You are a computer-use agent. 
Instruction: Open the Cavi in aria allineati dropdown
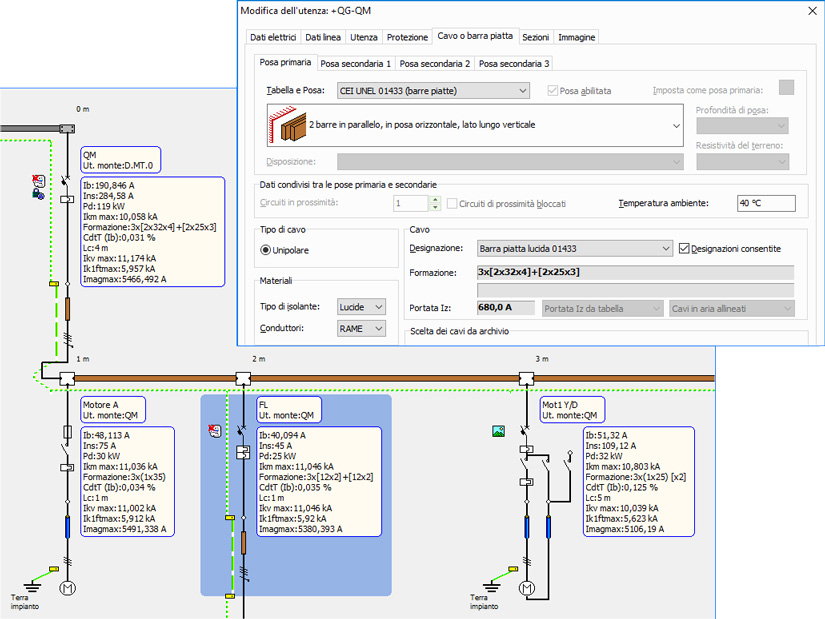pos(731,308)
